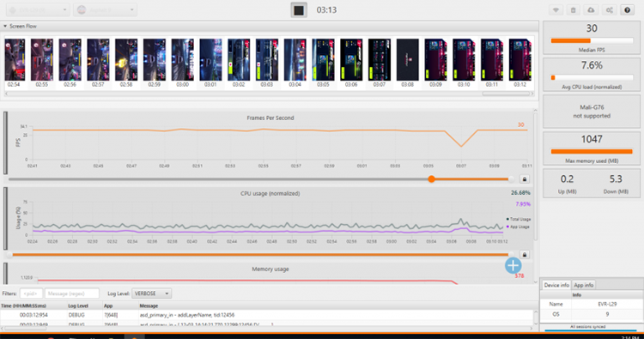Focus the Message regex filter field
This screenshot has height=339, width=644.
(72, 294)
